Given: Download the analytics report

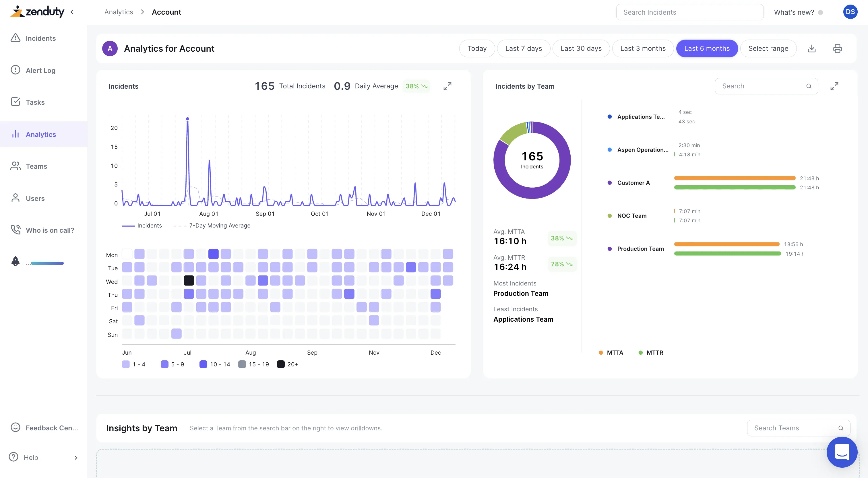Looking at the screenshot, I should (811, 48).
